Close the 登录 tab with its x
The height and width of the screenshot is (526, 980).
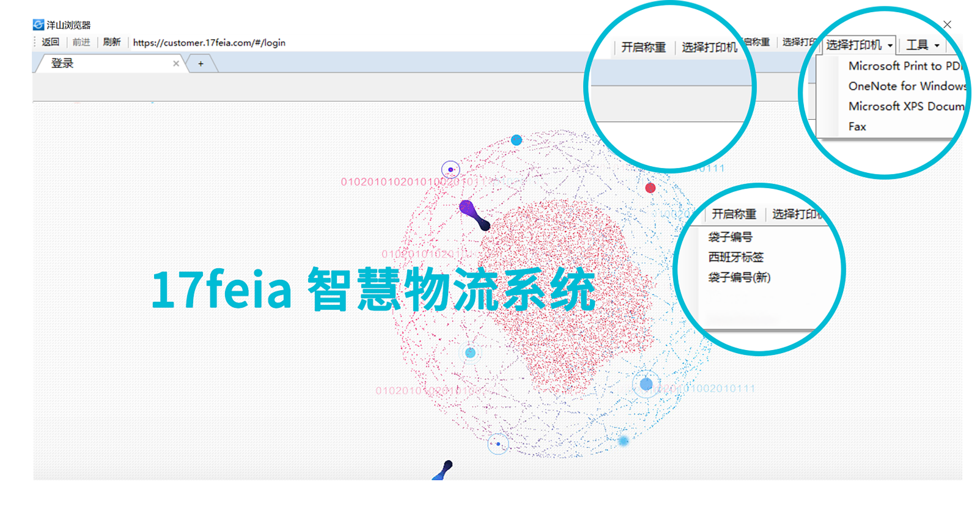tap(176, 64)
